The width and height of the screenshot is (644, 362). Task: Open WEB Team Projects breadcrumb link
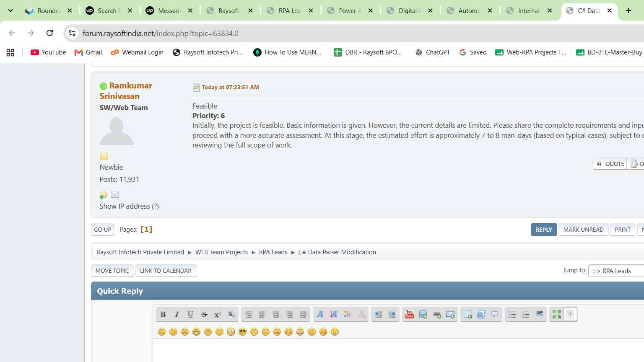[221, 252]
